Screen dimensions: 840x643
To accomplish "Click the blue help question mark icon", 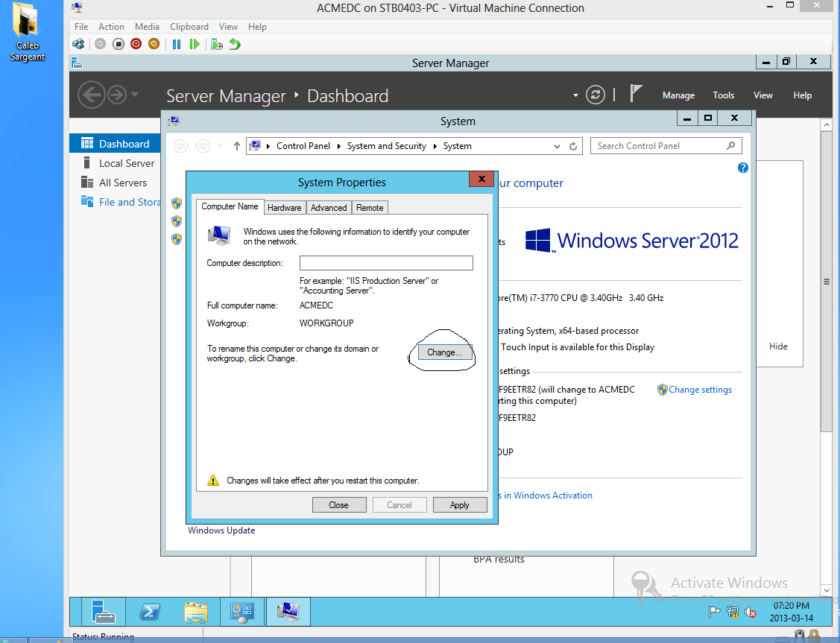I will coord(742,168).
